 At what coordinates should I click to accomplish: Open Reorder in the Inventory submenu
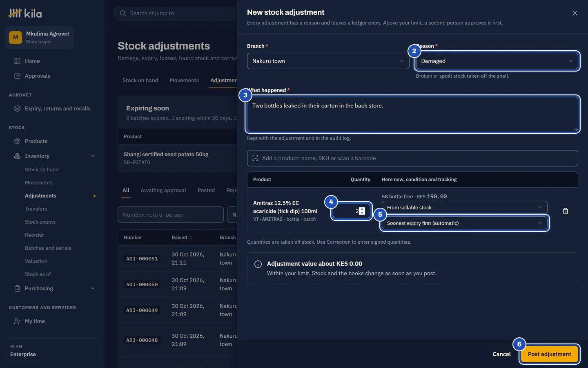[x=34, y=235]
